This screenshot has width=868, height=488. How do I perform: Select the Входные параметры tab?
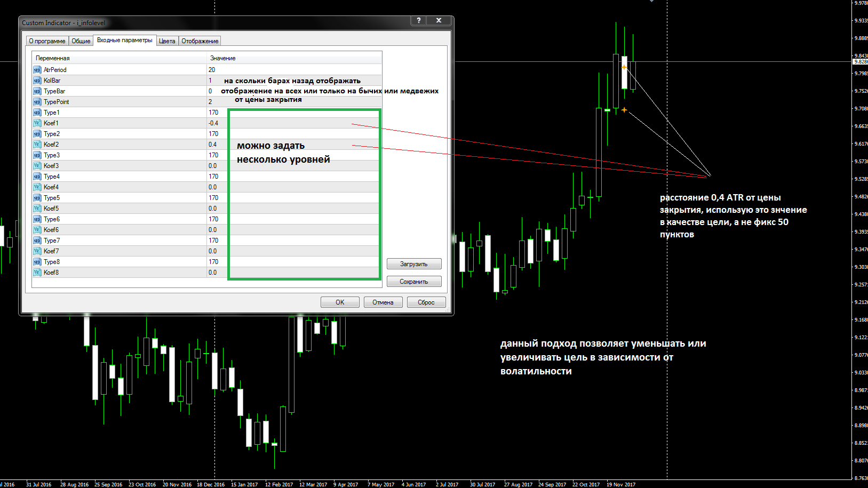click(125, 40)
